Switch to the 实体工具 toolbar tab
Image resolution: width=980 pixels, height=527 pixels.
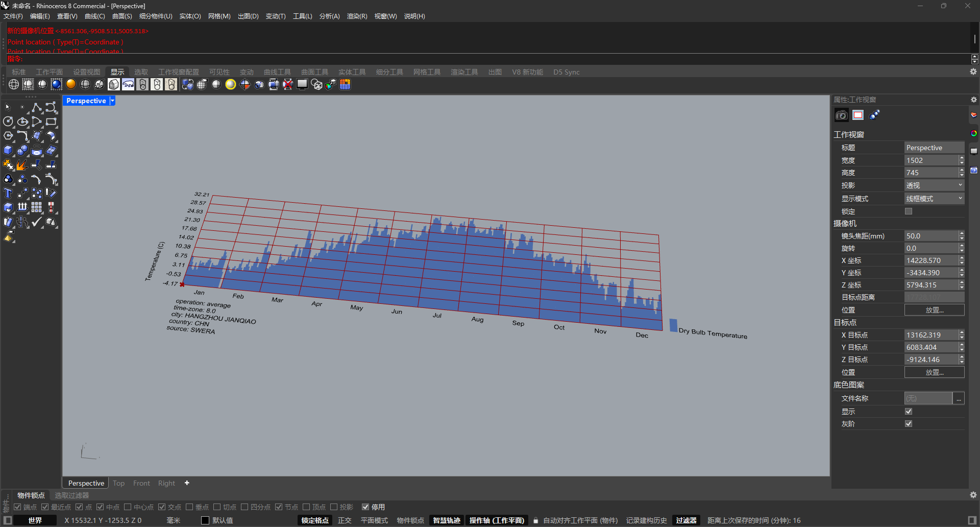pyautogui.click(x=352, y=72)
